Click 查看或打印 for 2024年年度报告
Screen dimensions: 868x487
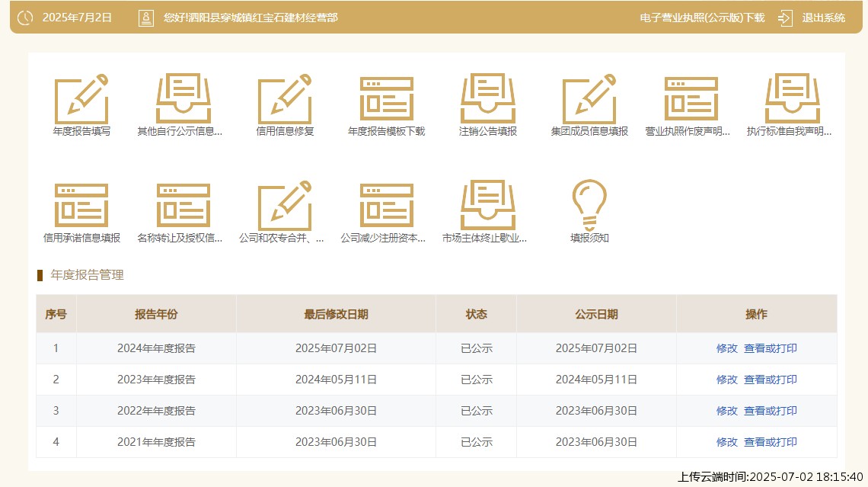click(770, 348)
